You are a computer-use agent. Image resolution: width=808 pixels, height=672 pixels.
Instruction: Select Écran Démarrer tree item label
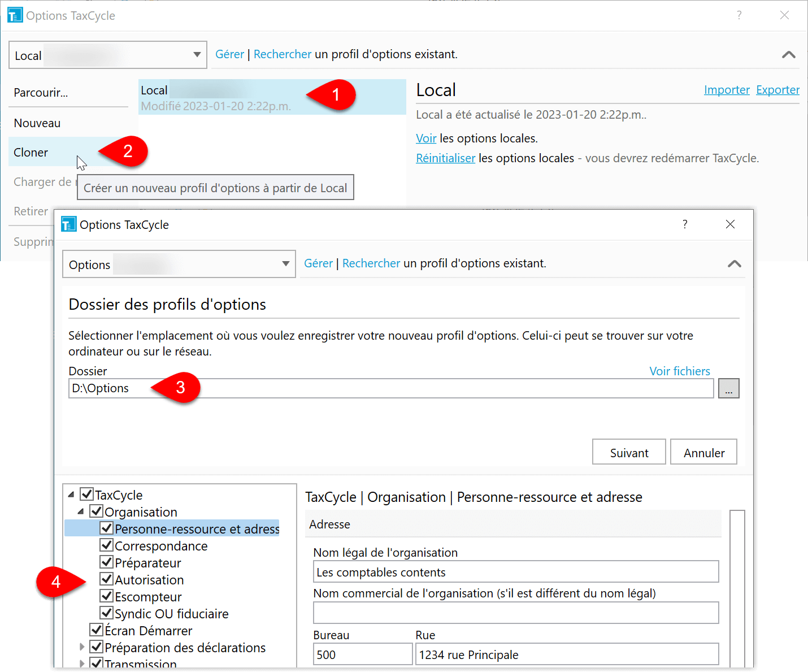[149, 631]
